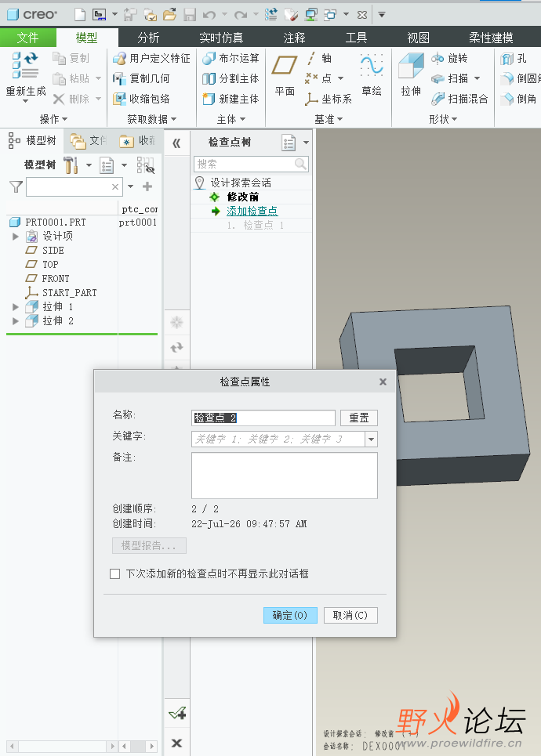This screenshot has width=541, height=756.
Task: Click the Save icon in quick access toolbar
Action: pos(190,14)
